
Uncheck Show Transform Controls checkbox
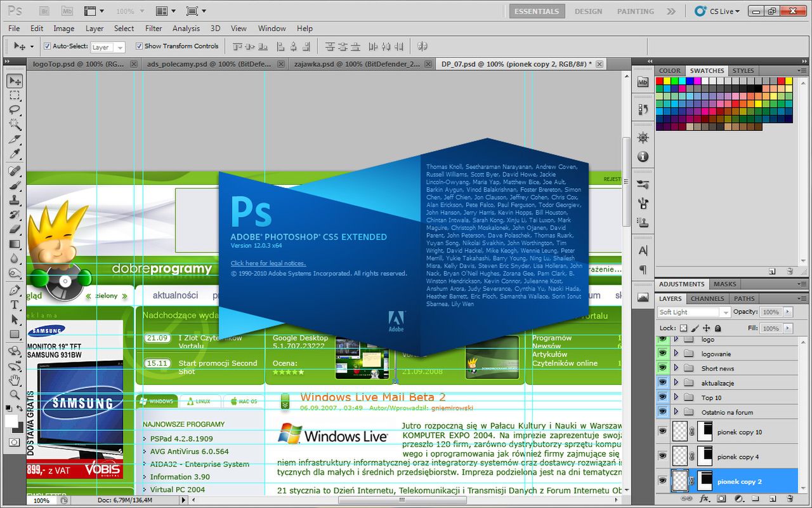(x=139, y=46)
